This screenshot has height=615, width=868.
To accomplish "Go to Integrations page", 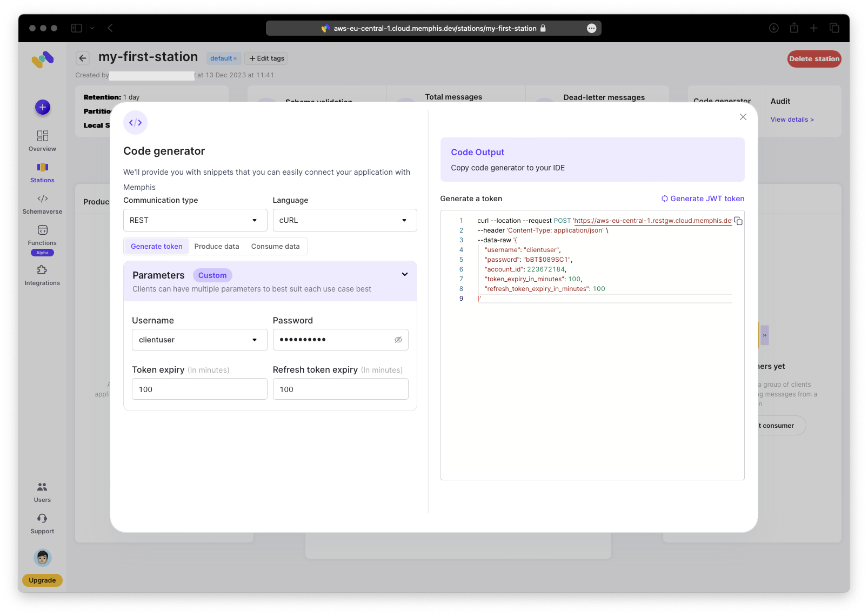I will point(42,275).
